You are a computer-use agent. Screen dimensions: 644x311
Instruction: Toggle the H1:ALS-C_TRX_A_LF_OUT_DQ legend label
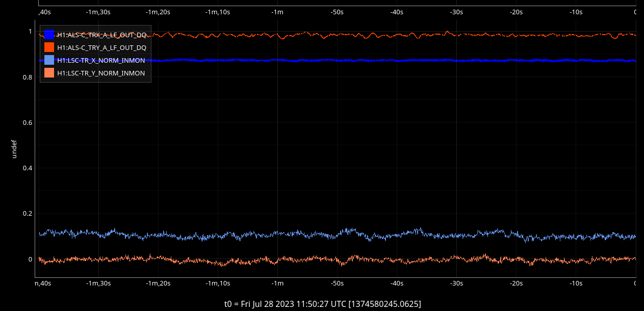pyautogui.click(x=101, y=35)
